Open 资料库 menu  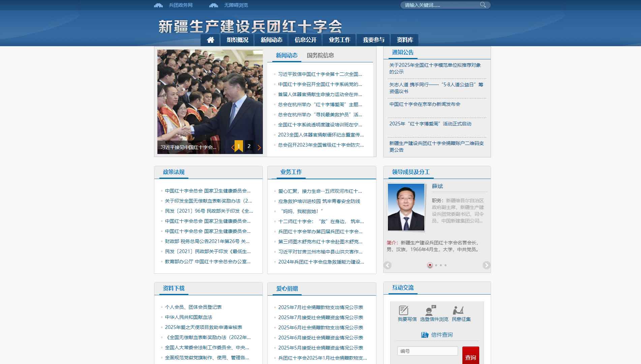coord(405,40)
